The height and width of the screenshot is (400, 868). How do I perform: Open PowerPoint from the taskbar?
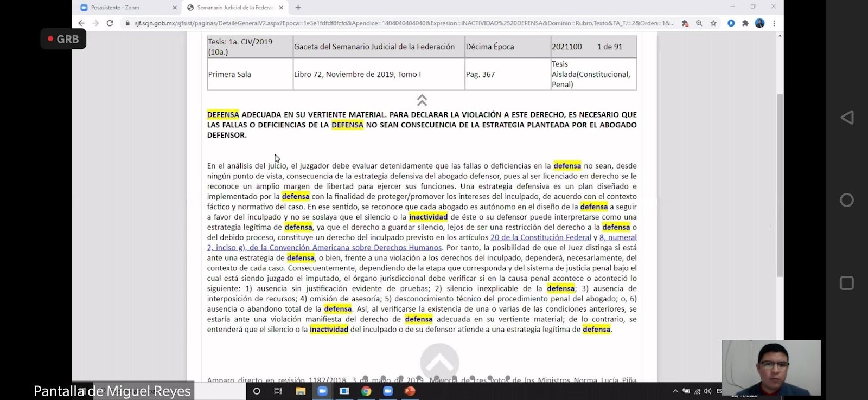pyautogui.click(x=410, y=391)
